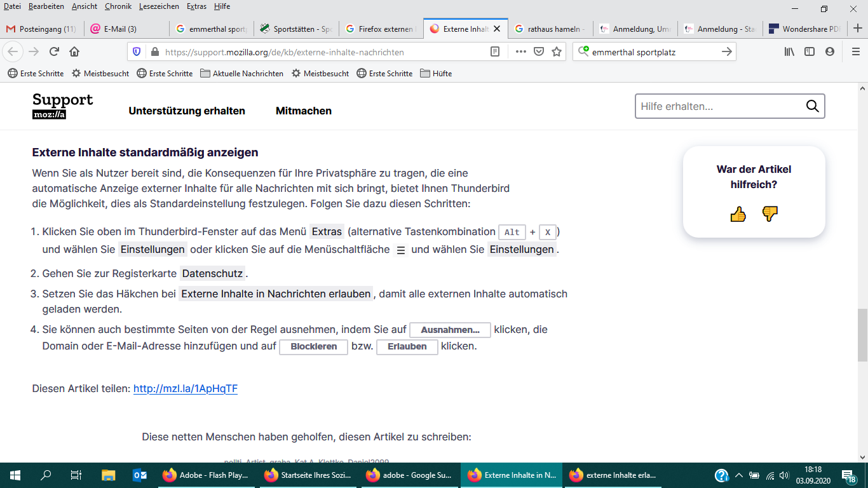868x488 pixels.
Task: Switch to the E-Mail (3) tab
Action: tap(126, 29)
